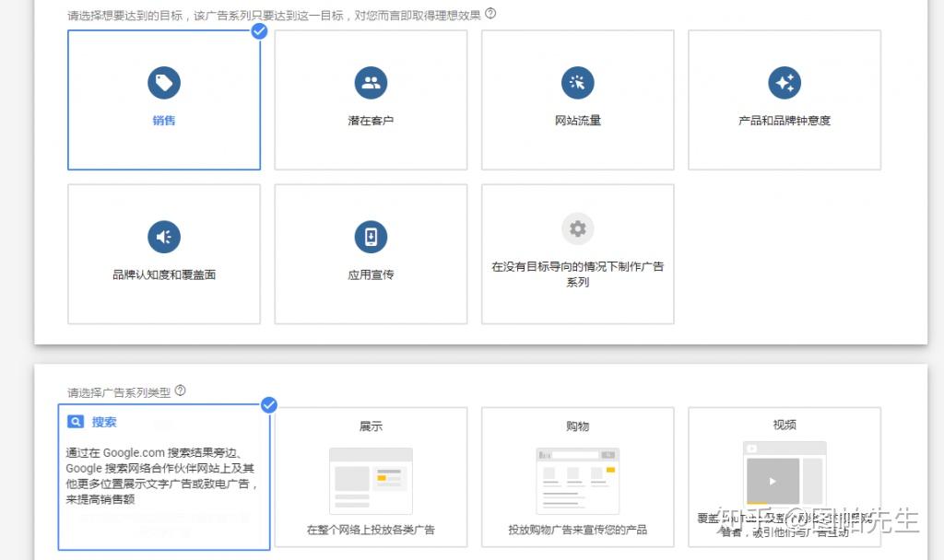The height and width of the screenshot is (560, 944).
Task: Click the 销售 price tag icon
Action: 164,83
